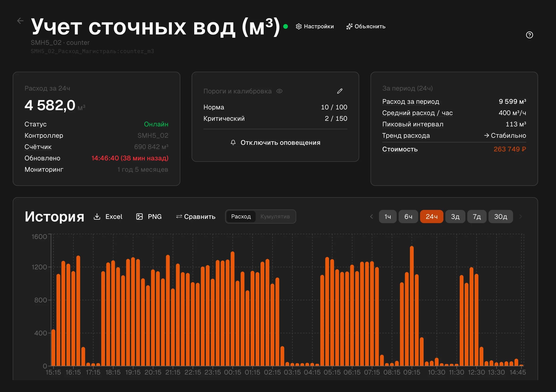Select the 3д time range

pyautogui.click(x=455, y=216)
